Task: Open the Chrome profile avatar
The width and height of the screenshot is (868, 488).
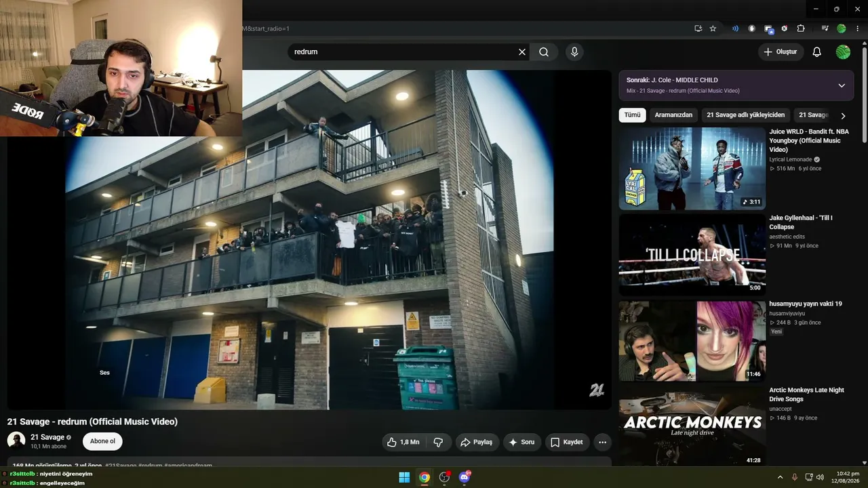Action: click(842, 28)
